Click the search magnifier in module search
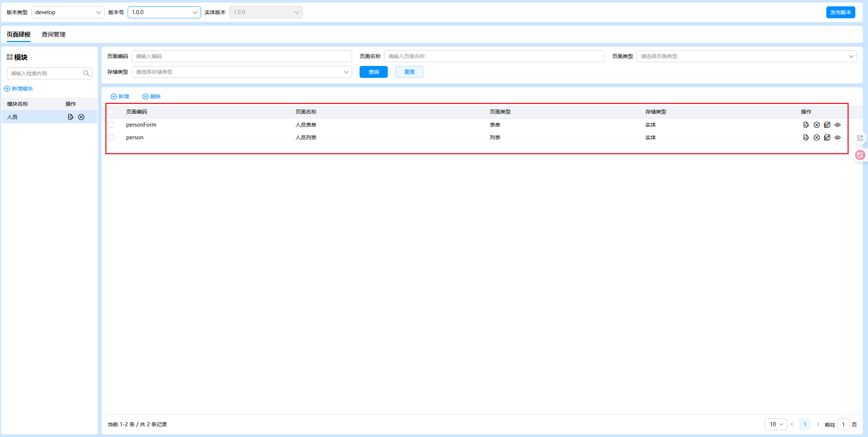This screenshot has height=437, width=868. pyautogui.click(x=86, y=73)
